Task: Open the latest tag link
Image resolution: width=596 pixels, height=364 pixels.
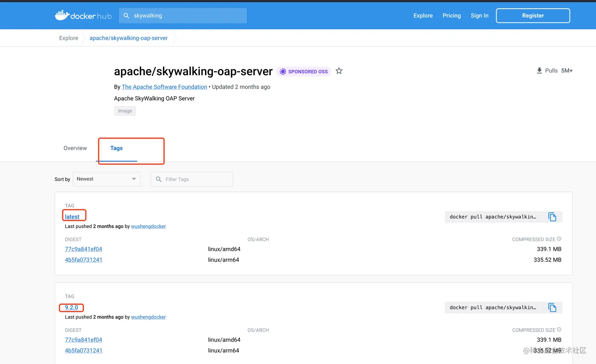Action: tap(72, 217)
